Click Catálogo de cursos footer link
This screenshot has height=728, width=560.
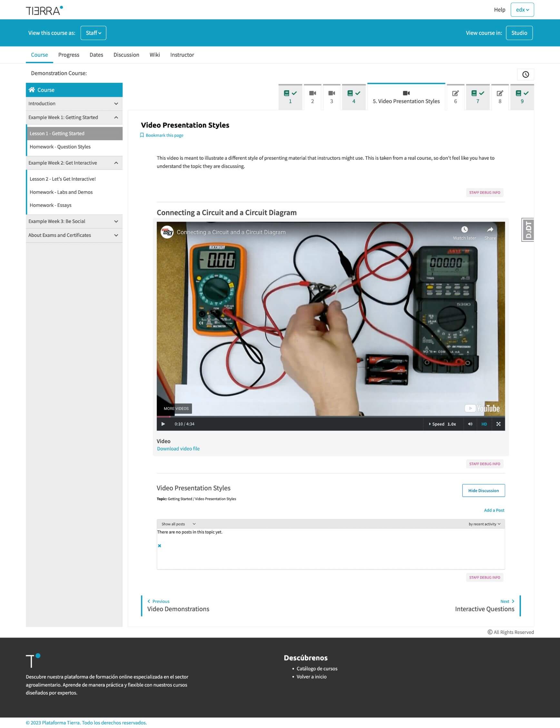pyautogui.click(x=317, y=668)
